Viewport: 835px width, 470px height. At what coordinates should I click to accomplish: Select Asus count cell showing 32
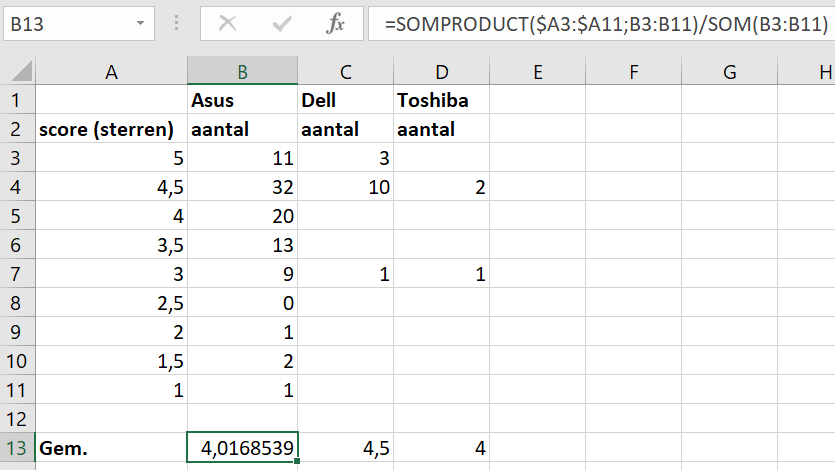(x=242, y=187)
